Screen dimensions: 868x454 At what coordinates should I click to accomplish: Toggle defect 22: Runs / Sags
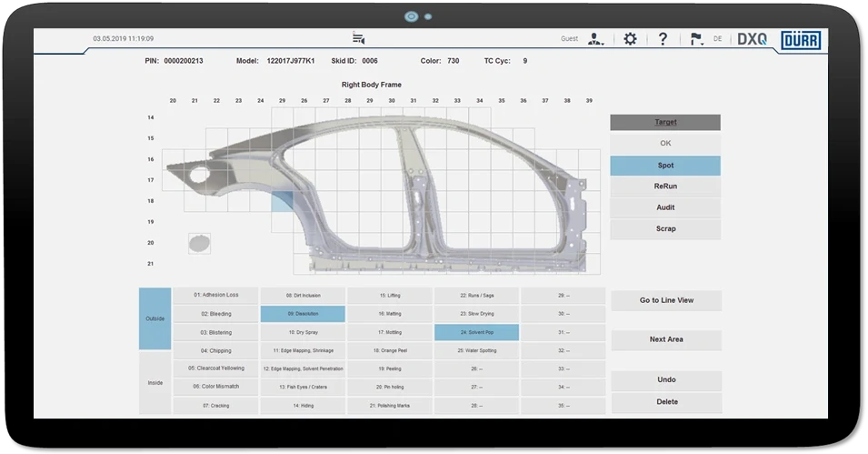tap(476, 296)
